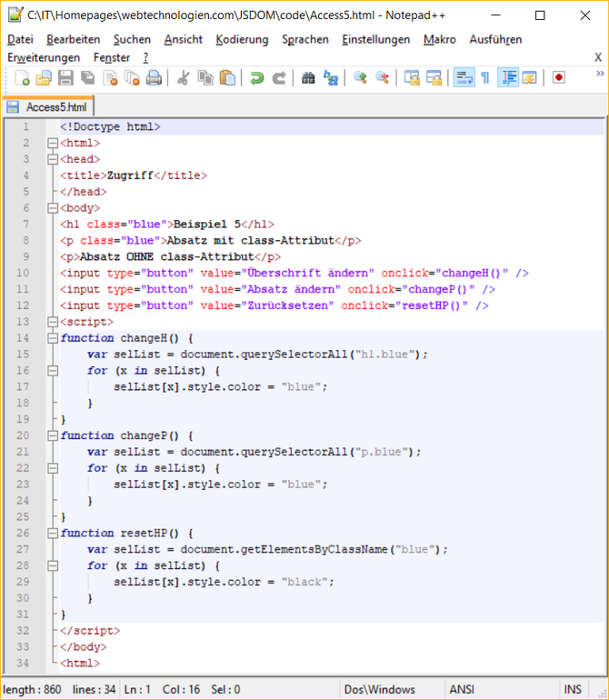This screenshot has height=700, width=609.
Task: Click the <!Doctype html> first line
Action: [110, 126]
